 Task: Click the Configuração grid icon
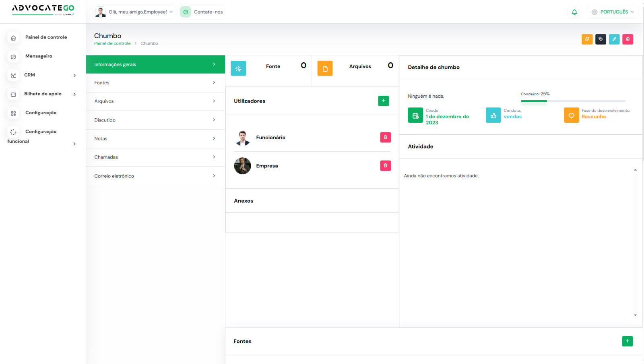tap(13, 113)
